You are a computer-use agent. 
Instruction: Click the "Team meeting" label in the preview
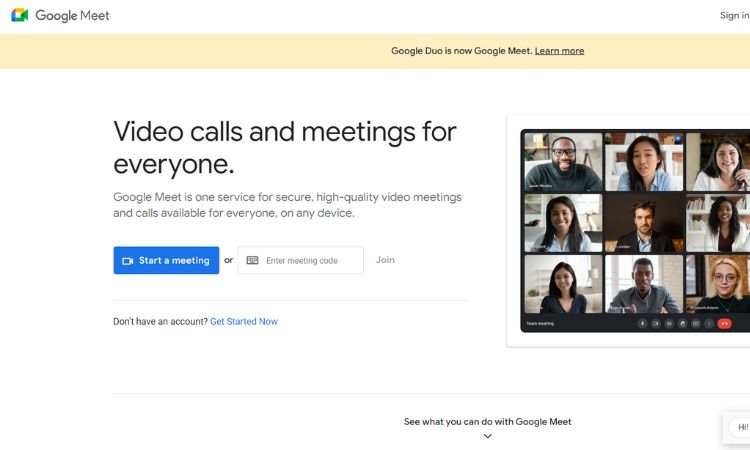(x=540, y=324)
